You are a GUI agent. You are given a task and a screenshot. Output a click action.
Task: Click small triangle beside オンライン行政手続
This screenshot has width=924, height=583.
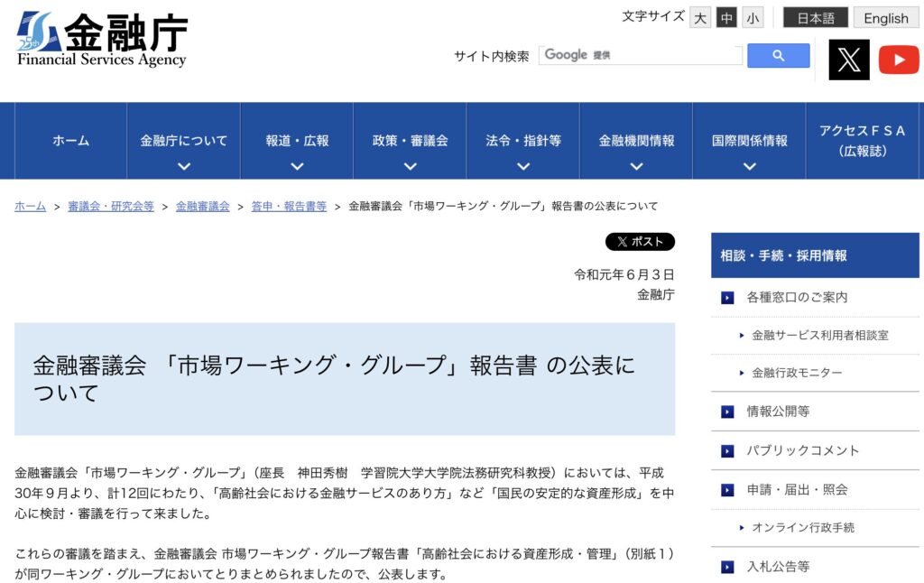[742, 528]
